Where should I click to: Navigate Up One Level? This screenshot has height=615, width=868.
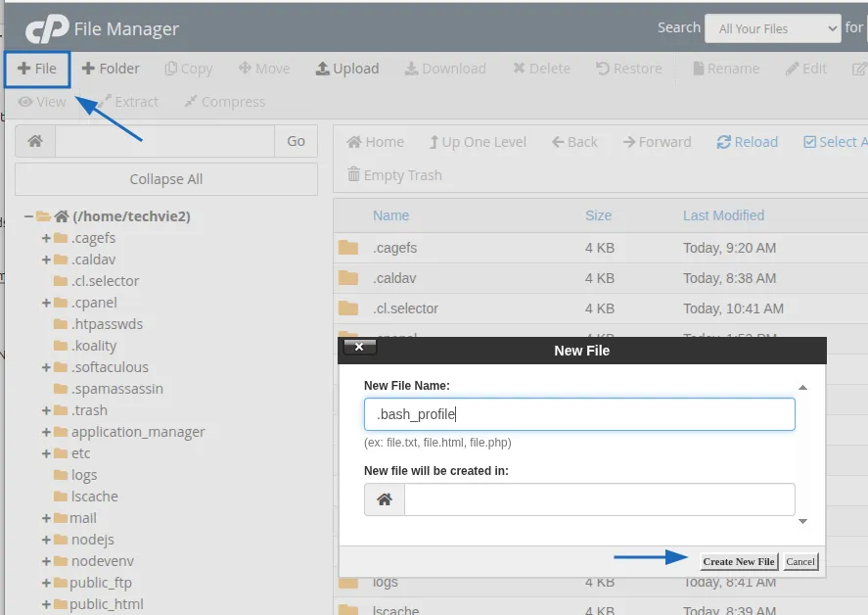(x=478, y=142)
